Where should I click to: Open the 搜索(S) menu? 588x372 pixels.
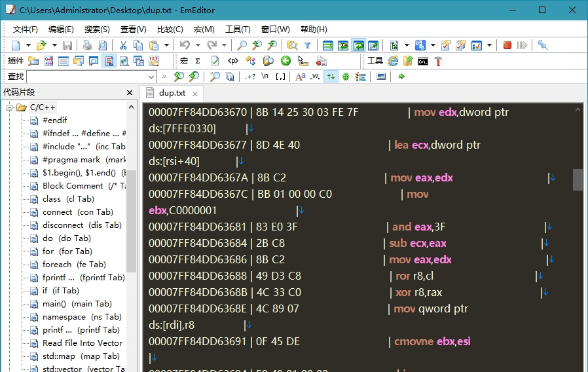pyautogui.click(x=97, y=29)
